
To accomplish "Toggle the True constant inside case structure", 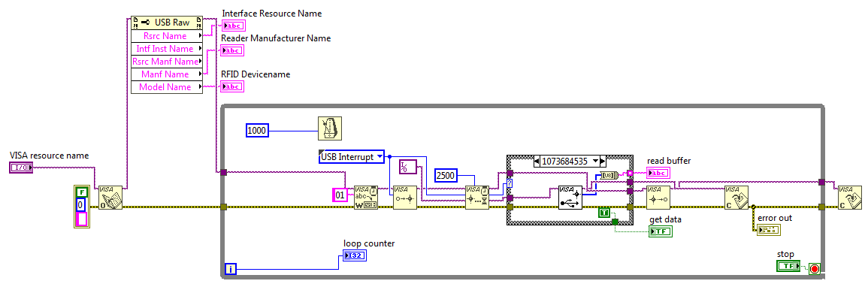I will point(604,212).
